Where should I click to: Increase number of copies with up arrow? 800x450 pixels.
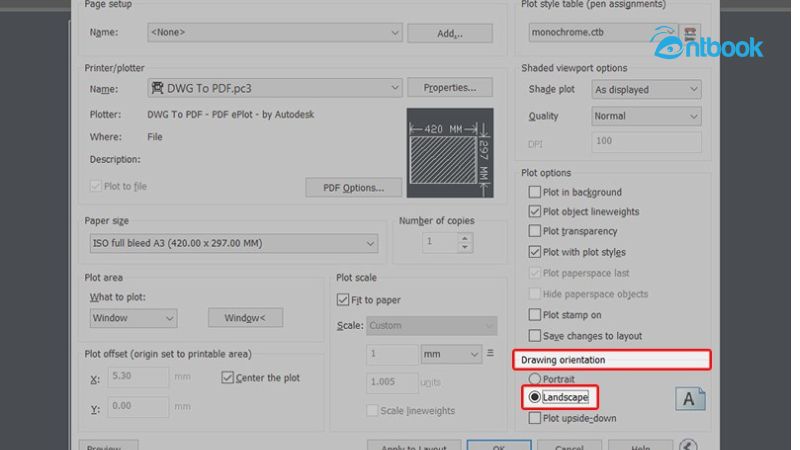tap(464, 237)
